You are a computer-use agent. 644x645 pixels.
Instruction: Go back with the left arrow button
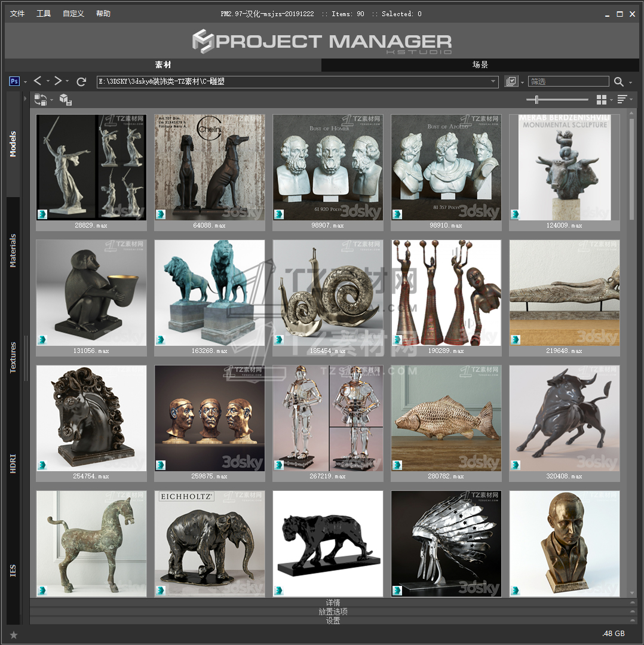pos(38,81)
